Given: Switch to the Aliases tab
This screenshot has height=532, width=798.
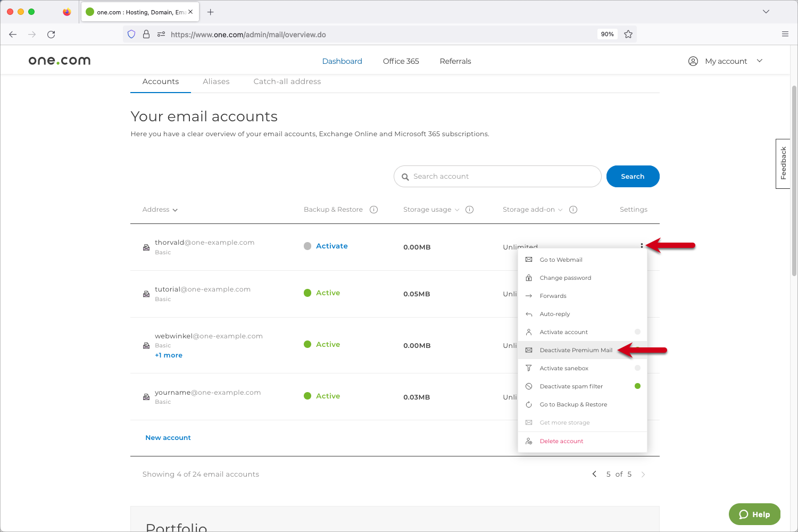Looking at the screenshot, I should [216, 81].
